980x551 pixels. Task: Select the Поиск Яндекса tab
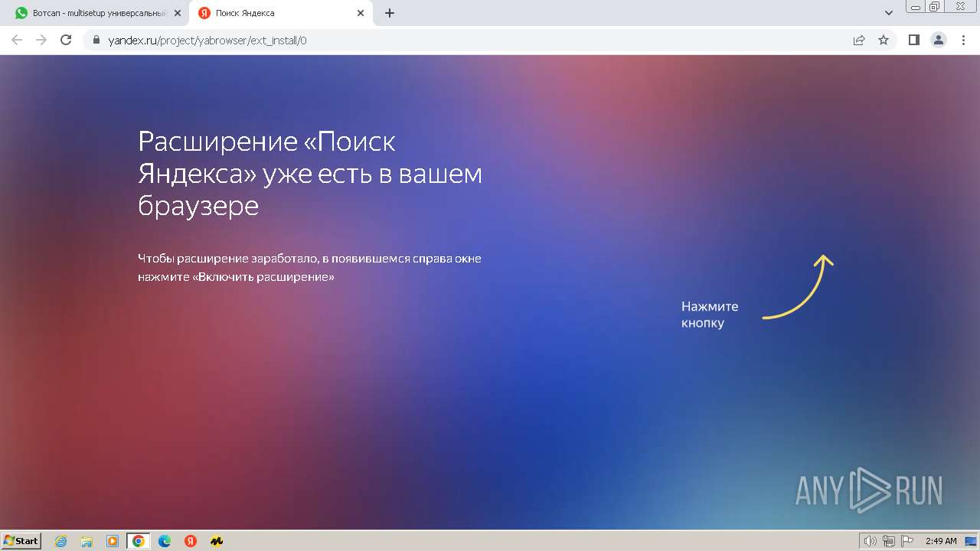pyautogui.click(x=280, y=13)
